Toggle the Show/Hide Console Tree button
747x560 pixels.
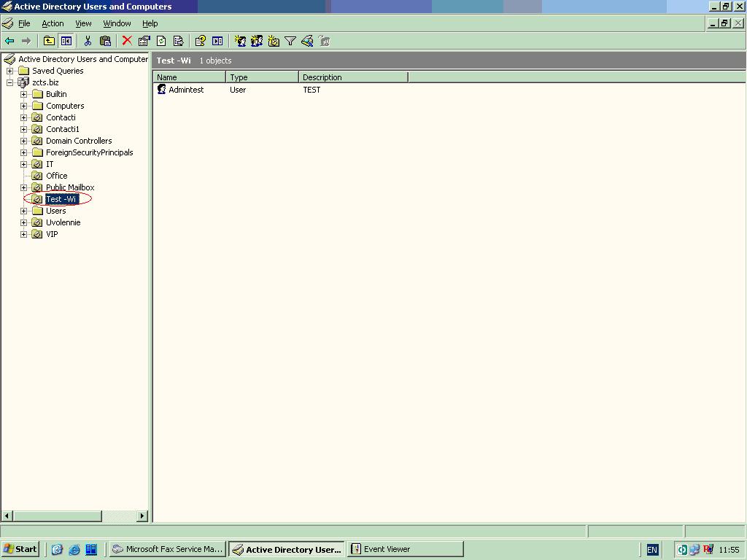[66, 41]
